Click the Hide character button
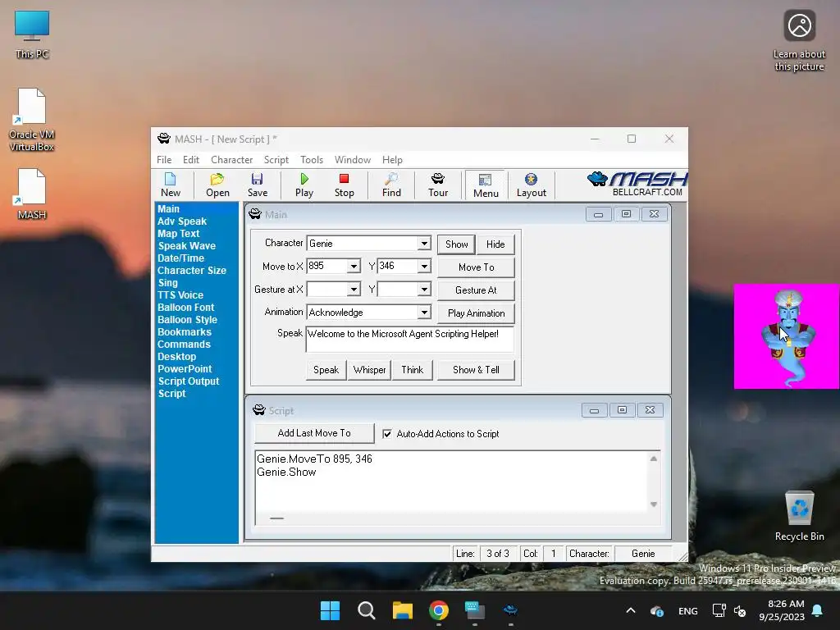The height and width of the screenshot is (630, 840). click(495, 244)
